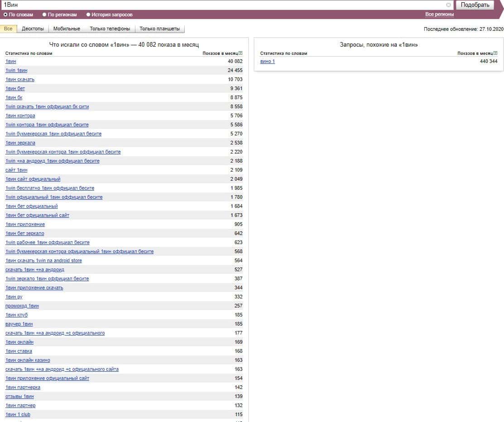The width and height of the screenshot is (504, 422).
Task: Select the 'По словам' radio option
Action: [x=6, y=14]
